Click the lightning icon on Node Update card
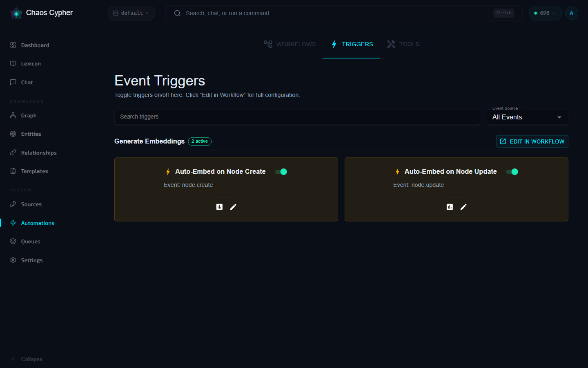This screenshot has height=368, width=588. point(397,172)
